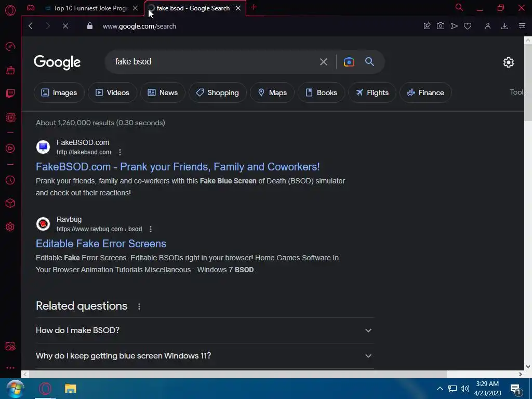Filter results by Shopping

218,92
